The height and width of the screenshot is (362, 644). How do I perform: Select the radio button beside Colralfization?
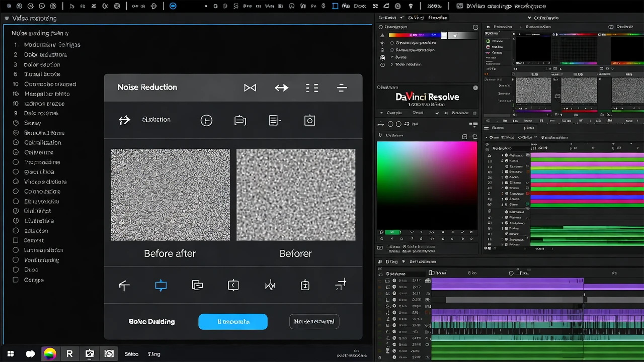coord(16,143)
